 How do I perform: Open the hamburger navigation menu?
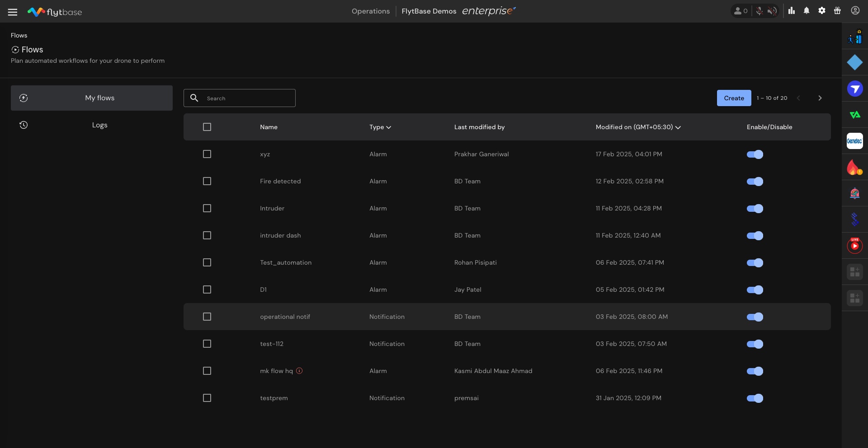pyautogui.click(x=13, y=12)
